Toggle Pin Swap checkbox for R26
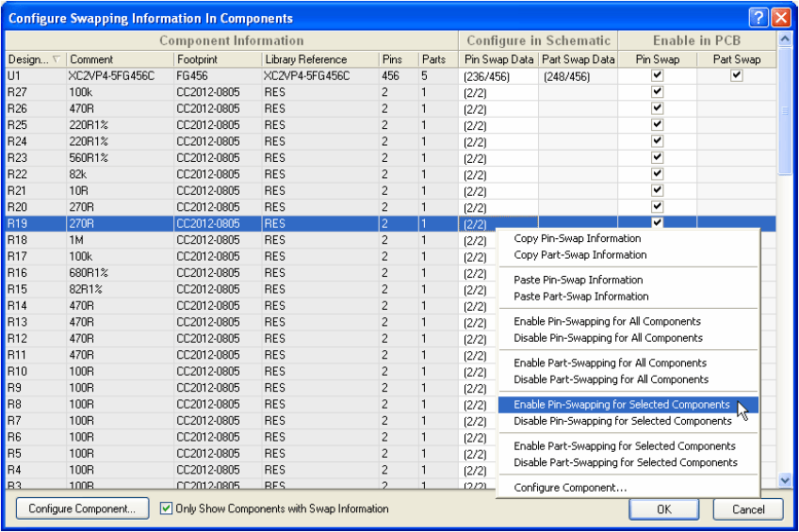 [657, 108]
